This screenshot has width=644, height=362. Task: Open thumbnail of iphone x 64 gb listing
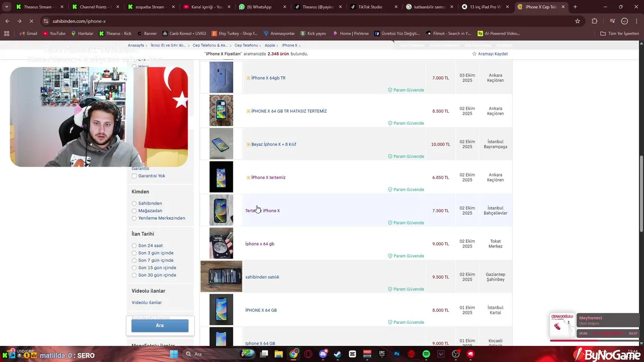(x=221, y=243)
